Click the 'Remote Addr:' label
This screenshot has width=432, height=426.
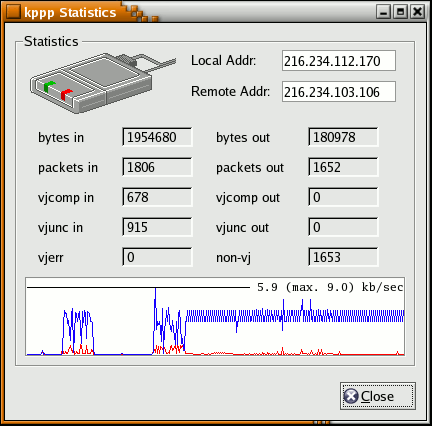230,91
